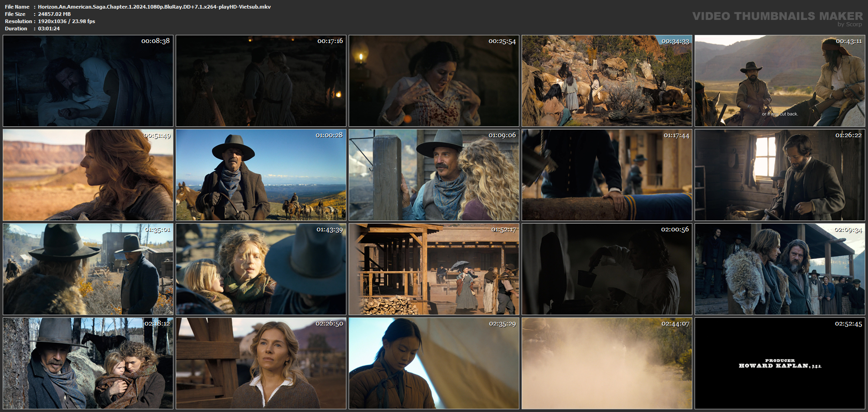Click the resolution value 1920x1036 / 23.98 fps
Screen dimensions: 868x412
tap(67, 21)
